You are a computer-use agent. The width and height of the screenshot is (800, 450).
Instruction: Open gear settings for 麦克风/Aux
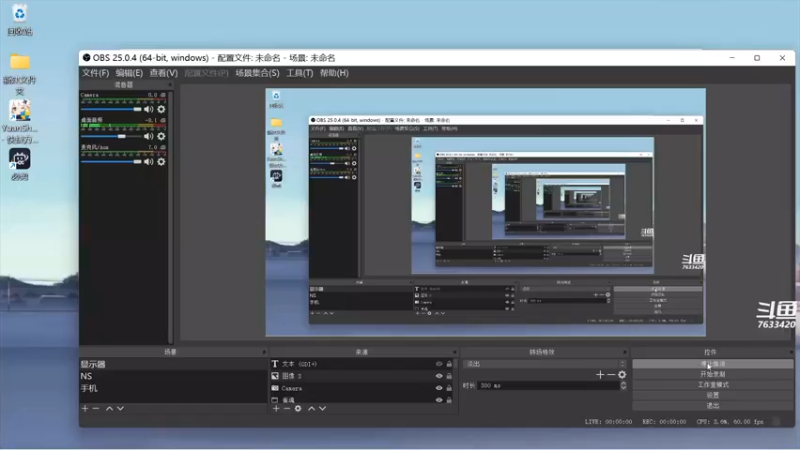point(161,162)
